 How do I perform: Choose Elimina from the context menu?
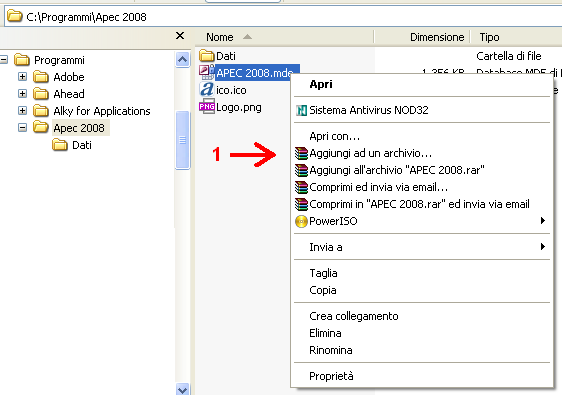pyautogui.click(x=422, y=333)
